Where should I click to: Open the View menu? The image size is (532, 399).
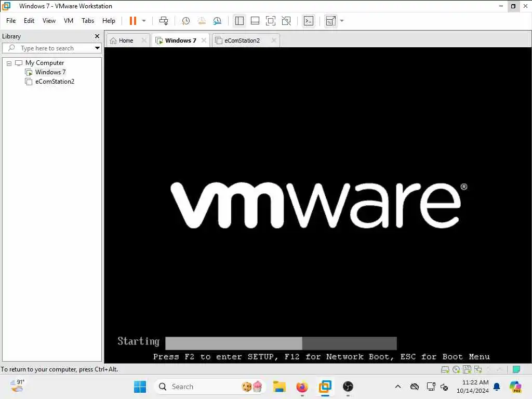click(x=49, y=21)
